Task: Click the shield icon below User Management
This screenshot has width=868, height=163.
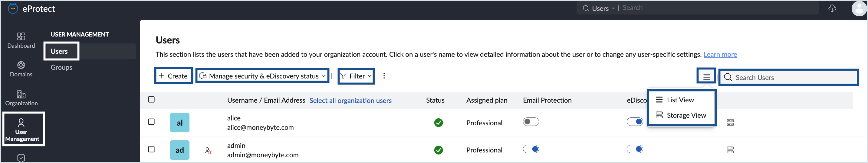Action: click(x=21, y=158)
